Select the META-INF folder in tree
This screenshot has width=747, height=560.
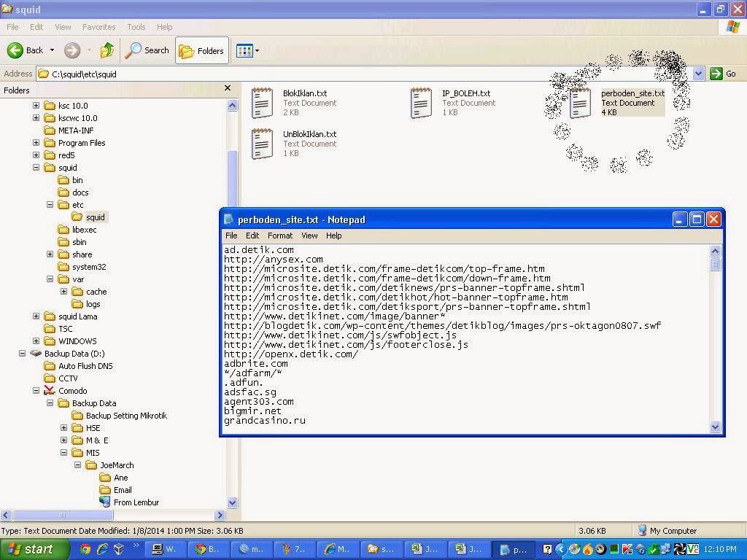[69, 131]
